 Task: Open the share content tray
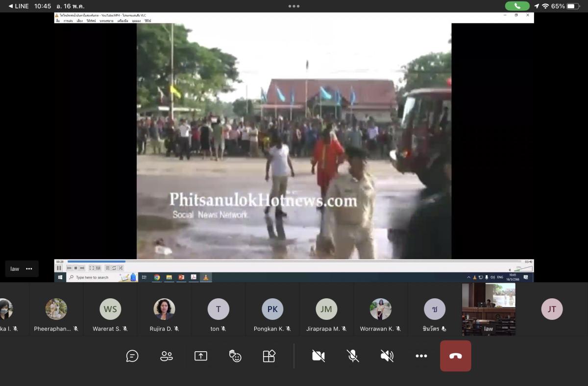coord(201,356)
